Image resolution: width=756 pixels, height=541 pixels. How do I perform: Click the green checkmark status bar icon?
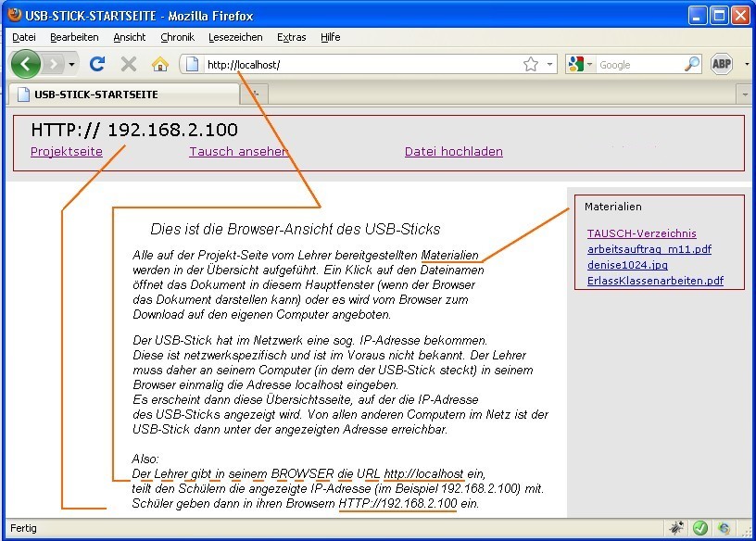point(700,528)
